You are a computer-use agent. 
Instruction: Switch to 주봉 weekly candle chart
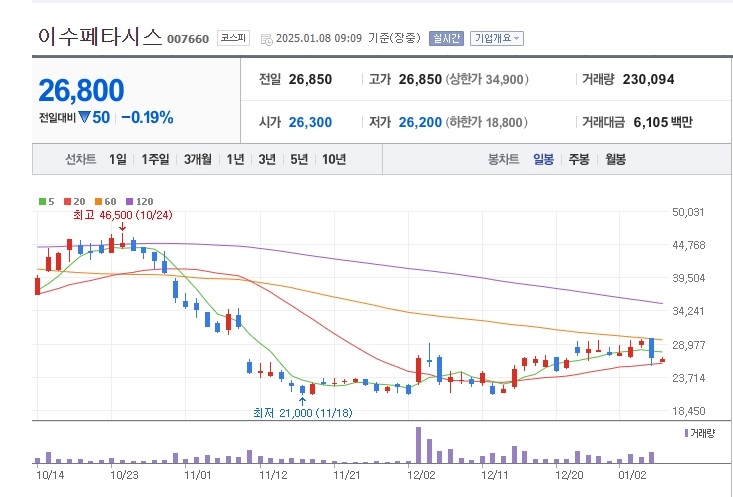pos(579,159)
